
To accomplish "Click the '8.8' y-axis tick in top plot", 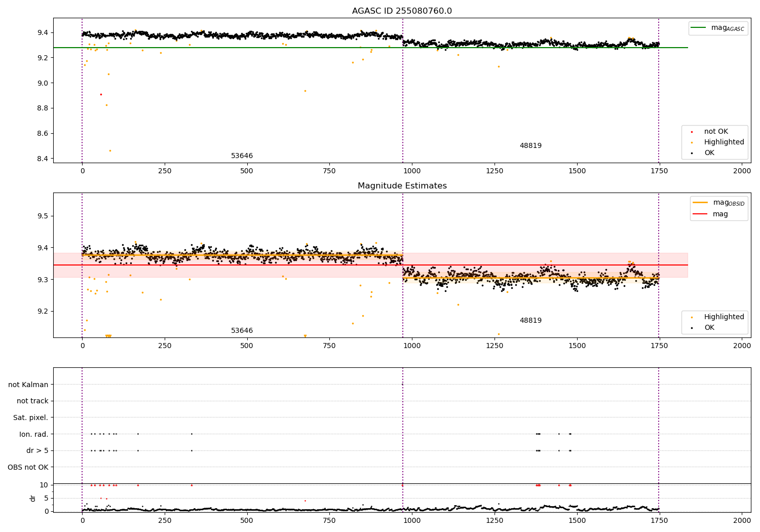I will pyautogui.click(x=42, y=108).
